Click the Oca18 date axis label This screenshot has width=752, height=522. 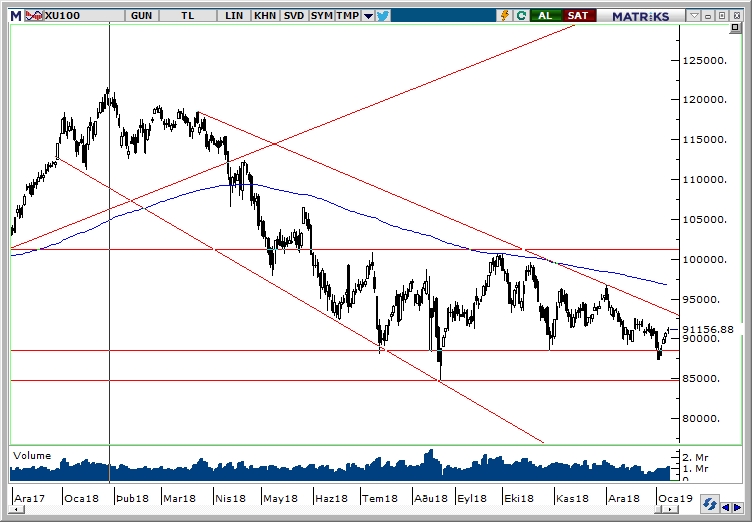81,498
